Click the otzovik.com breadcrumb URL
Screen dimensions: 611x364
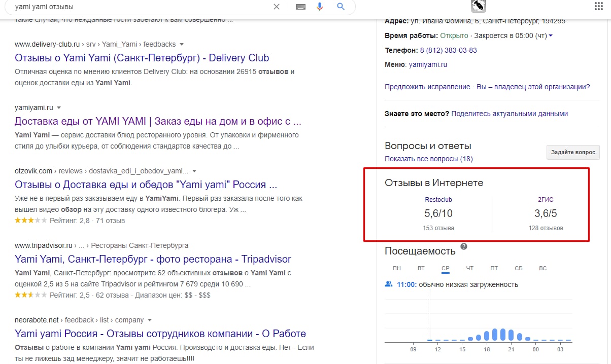[x=101, y=171]
